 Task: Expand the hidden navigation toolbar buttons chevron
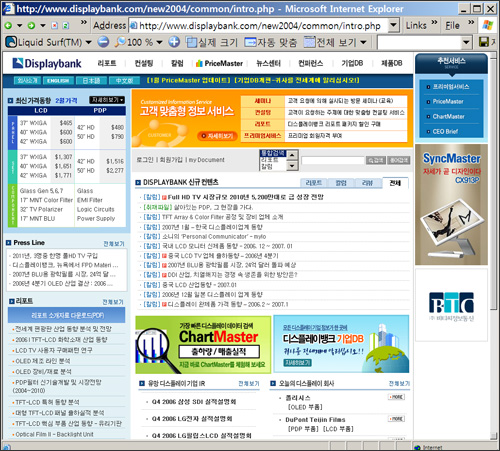pyautogui.click(x=84, y=23)
